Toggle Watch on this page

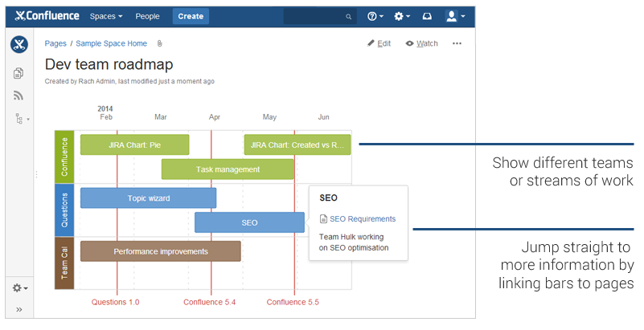[x=421, y=43]
